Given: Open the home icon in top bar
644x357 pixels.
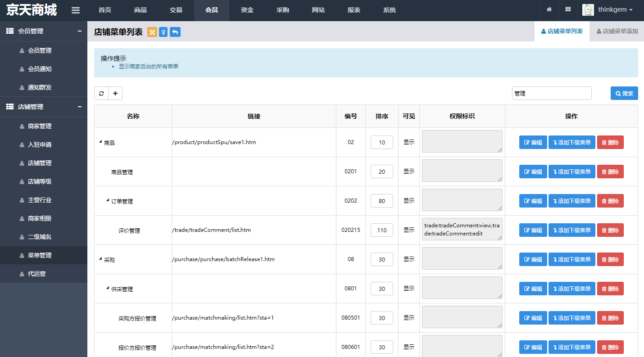Looking at the screenshot, I should coord(549,10).
